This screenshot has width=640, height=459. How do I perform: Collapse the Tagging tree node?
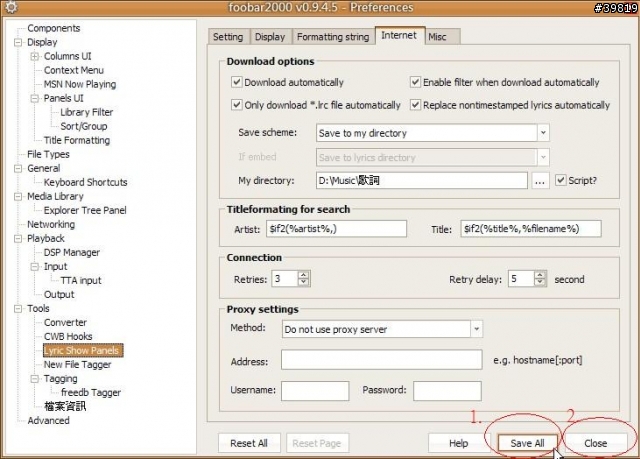point(35,379)
